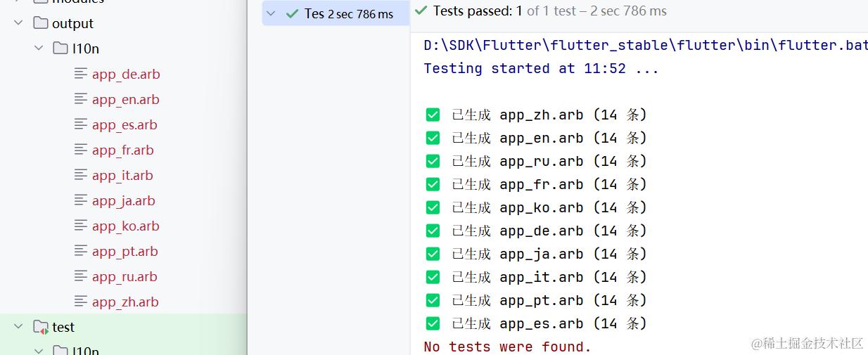Select the Tes 2 sec 786 ms result
Image resolution: width=868 pixels, height=355 pixels.
click(349, 14)
